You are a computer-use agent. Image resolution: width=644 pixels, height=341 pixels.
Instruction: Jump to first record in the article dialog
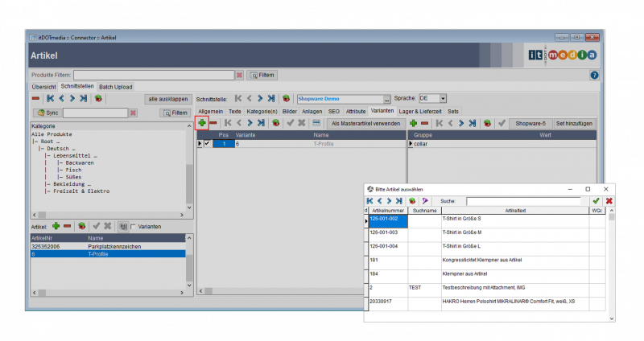pos(370,201)
